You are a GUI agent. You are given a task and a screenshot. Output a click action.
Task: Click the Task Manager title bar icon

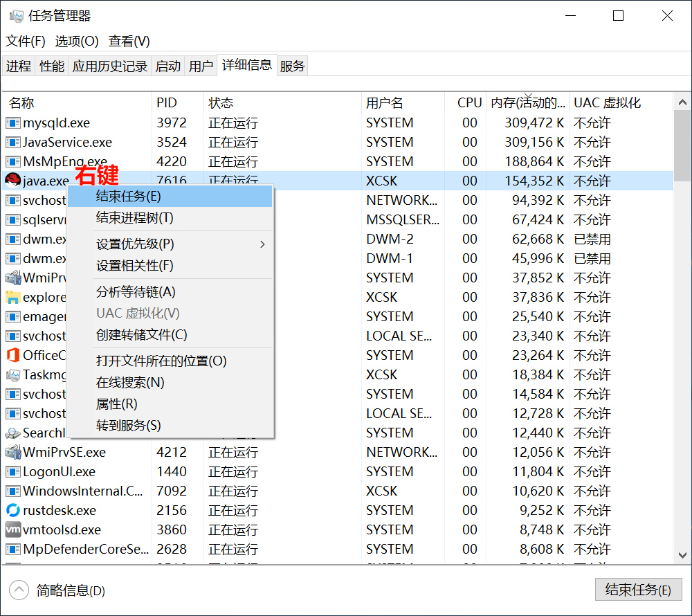point(16,16)
